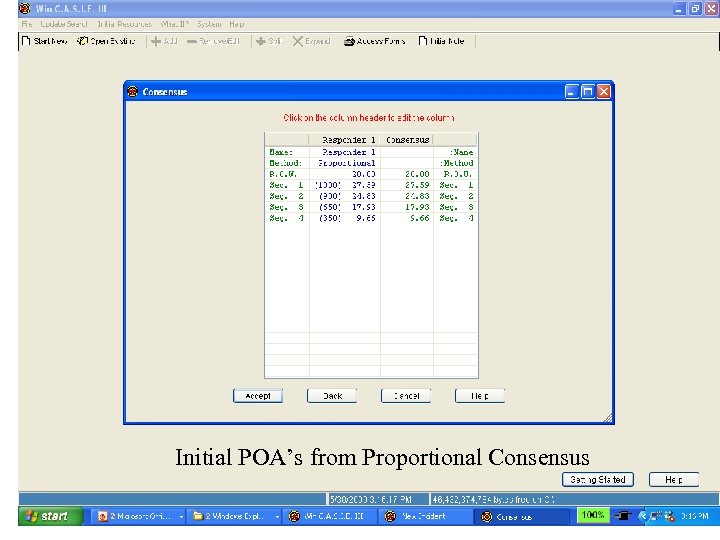
Task: Open the What If? menu
Action: coord(174,24)
